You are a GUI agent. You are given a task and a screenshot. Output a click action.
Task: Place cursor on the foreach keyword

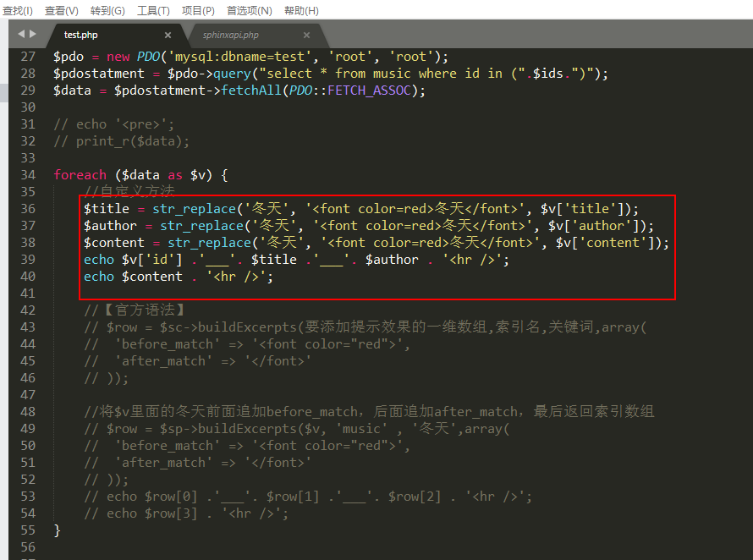point(80,175)
